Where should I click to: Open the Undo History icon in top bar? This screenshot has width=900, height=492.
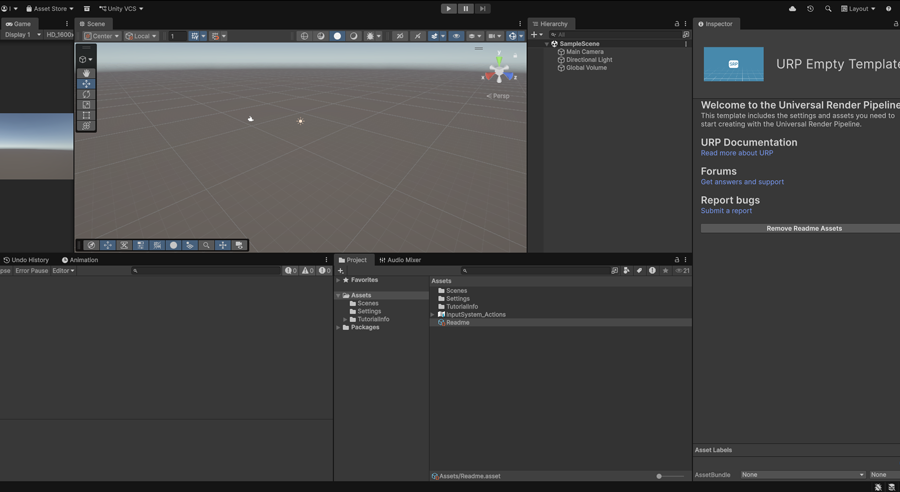(x=810, y=9)
